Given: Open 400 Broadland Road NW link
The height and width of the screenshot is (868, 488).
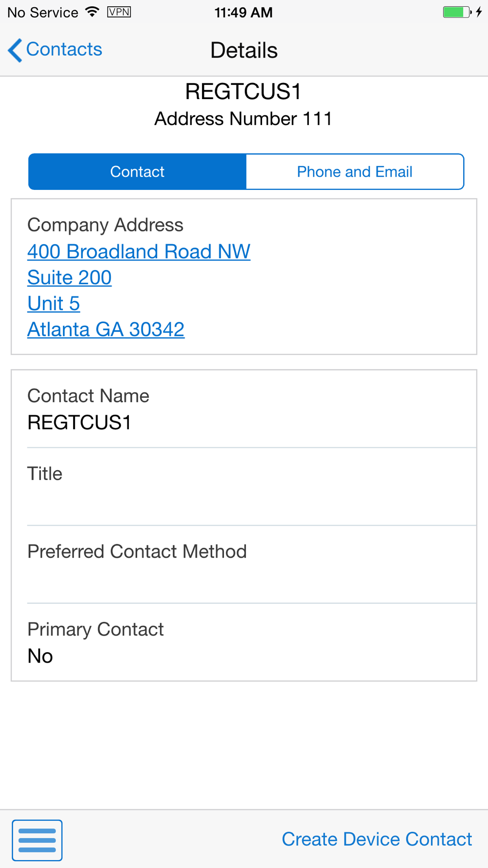Looking at the screenshot, I should point(139,251).
